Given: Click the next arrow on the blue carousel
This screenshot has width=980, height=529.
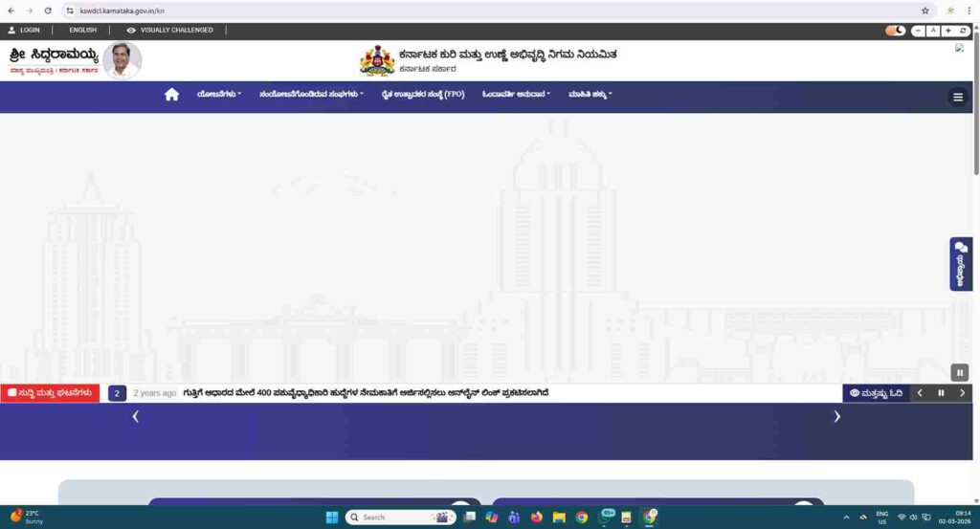Looking at the screenshot, I should click(836, 416).
